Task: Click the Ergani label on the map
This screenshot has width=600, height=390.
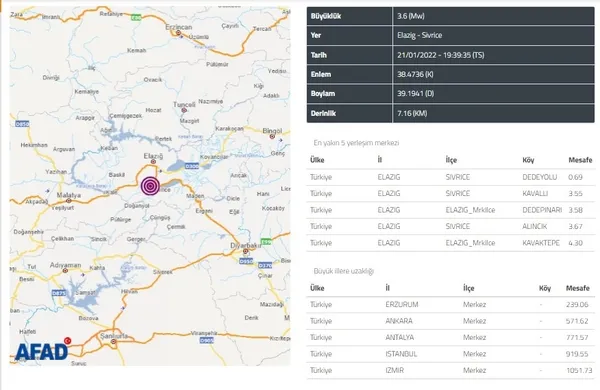Action: pyautogui.click(x=204, y=211)
